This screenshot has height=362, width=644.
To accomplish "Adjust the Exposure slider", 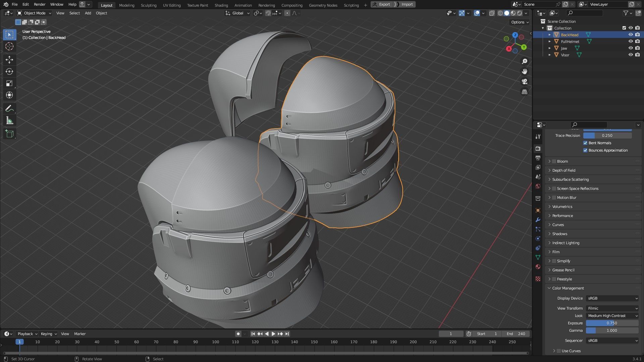I will (612, 323).
